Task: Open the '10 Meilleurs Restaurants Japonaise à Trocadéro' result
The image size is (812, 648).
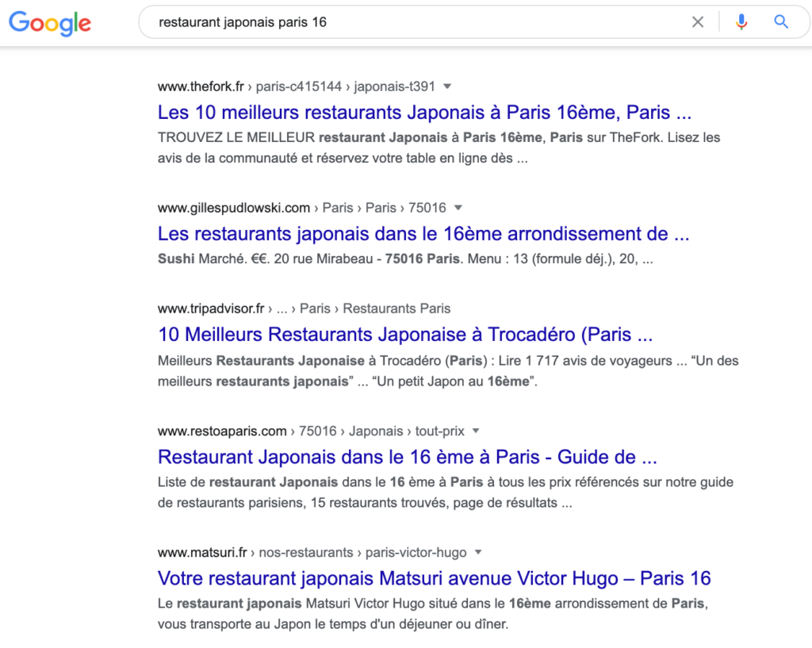Action: (x=405, y=334)
